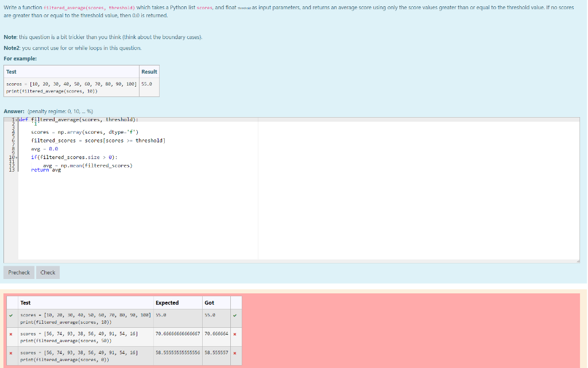Click the Got column header
This screenshot has width=588, height=368.
click(209, 303)
